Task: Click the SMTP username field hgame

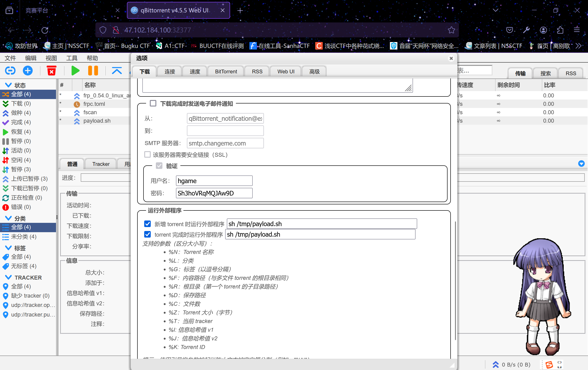Action: tap(214, 181)
